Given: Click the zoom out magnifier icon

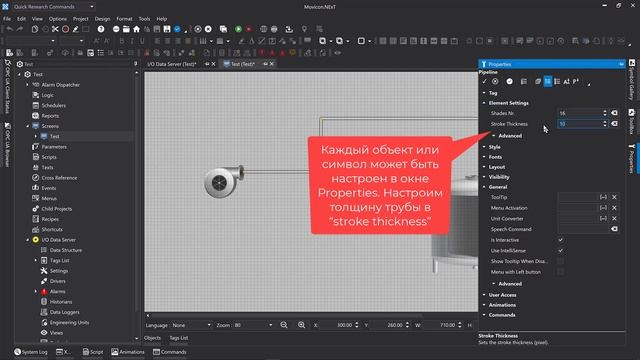Looking at the screenshot, I should click(284, 325).
